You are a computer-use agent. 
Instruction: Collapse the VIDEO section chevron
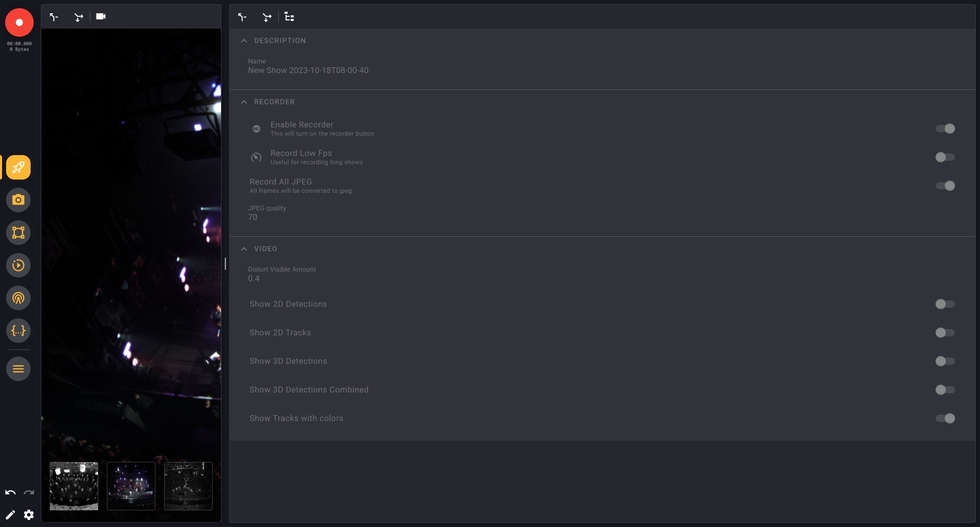pos(244,249)
